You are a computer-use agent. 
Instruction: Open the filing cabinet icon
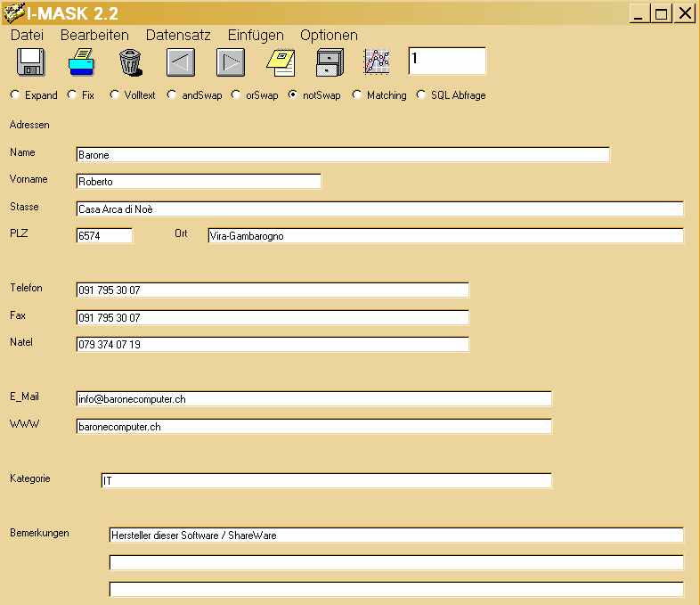pyautogui.click(x=330, y=62)
